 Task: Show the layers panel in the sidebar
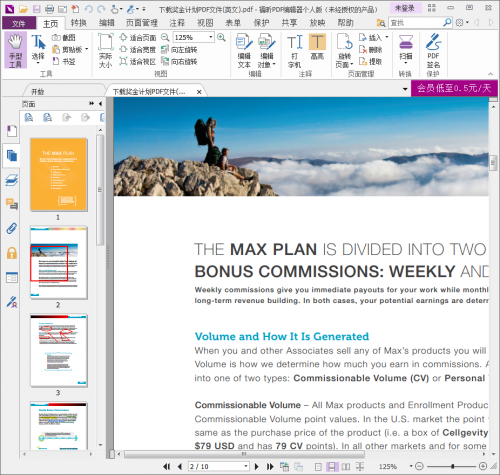tap(12, 180)
